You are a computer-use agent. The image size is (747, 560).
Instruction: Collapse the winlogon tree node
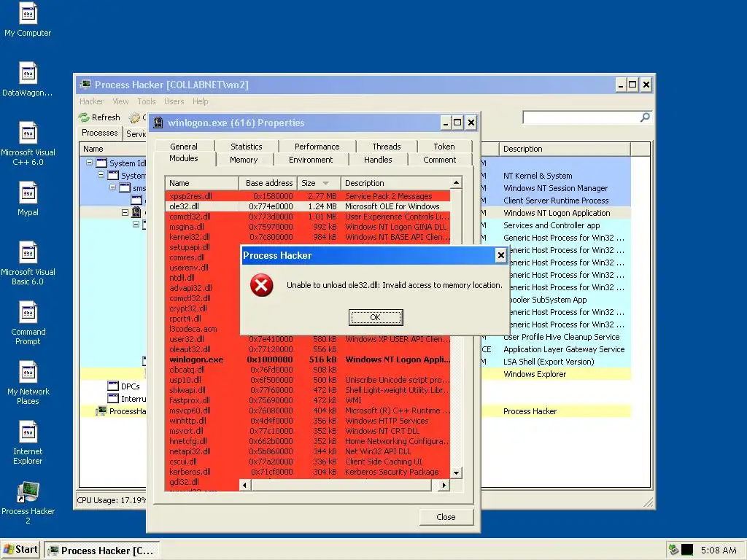pos(125,212)
